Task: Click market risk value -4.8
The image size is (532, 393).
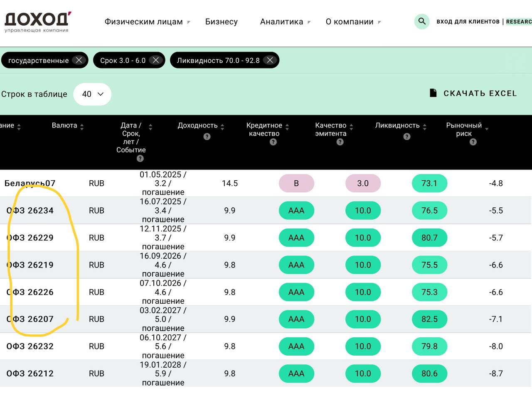Action: coord(496,183)
